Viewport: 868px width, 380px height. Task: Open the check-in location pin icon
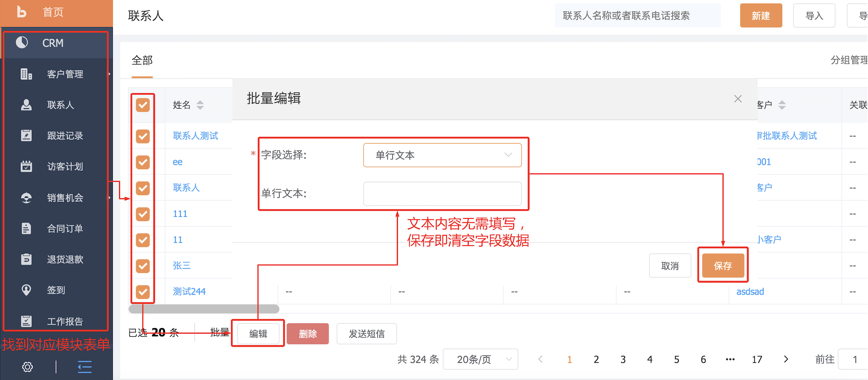[x=26, y=290]
